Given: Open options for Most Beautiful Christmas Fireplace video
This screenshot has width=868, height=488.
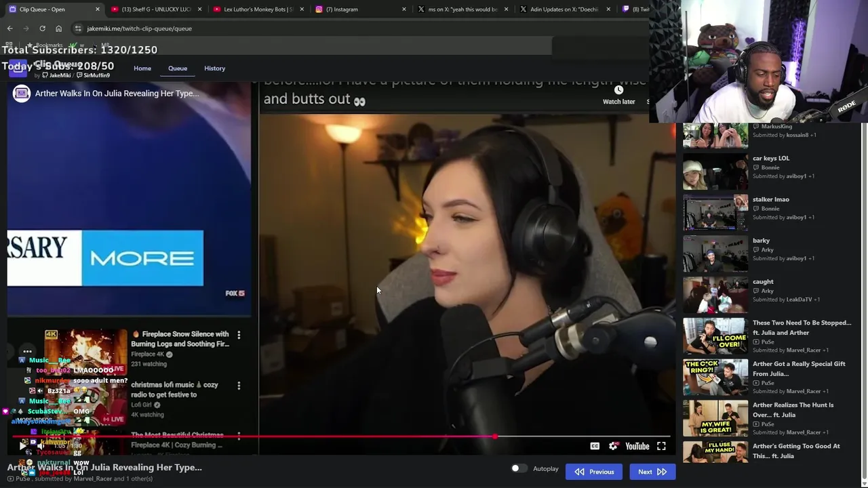Looking at the screenshot, I should pos(239,436).
